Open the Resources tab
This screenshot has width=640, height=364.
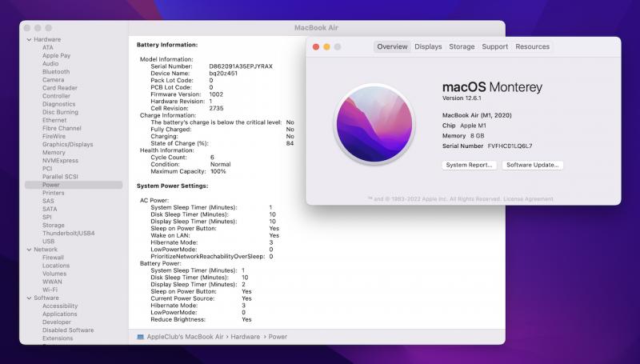click(x=532, y=46)
